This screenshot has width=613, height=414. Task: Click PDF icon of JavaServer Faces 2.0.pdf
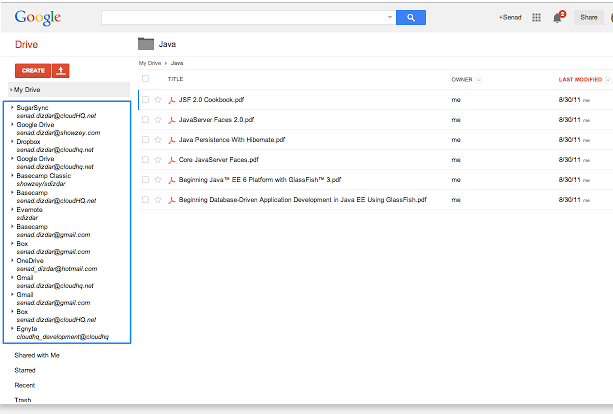(x=171, y=120)
